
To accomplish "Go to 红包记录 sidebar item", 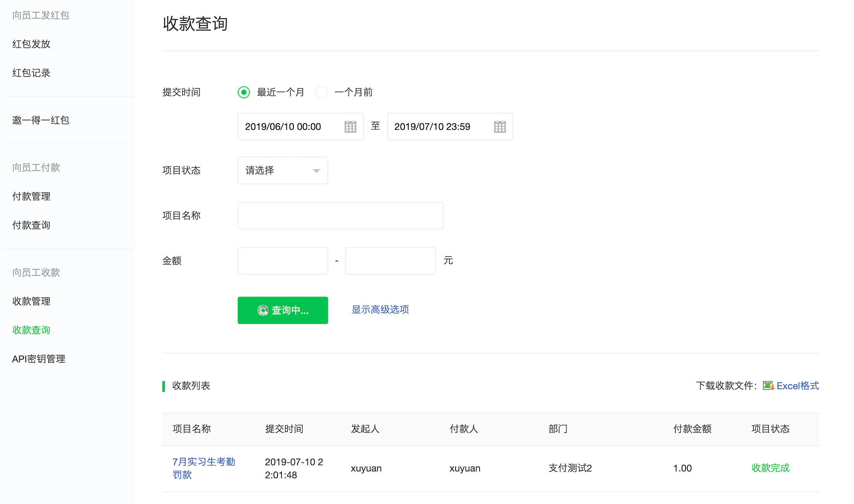I will [31, 73].
